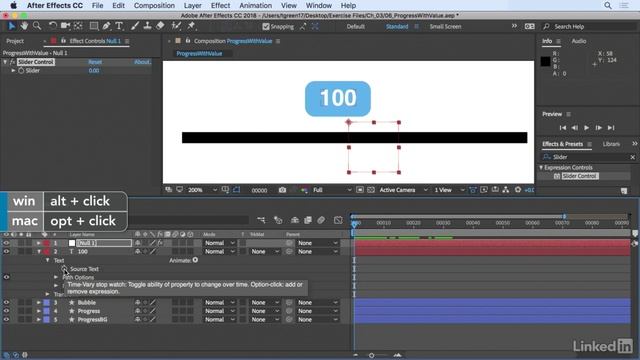Open Null 1 blending Mode dropdown
This screenshot has width=640, height=360.
pos(220,243)
